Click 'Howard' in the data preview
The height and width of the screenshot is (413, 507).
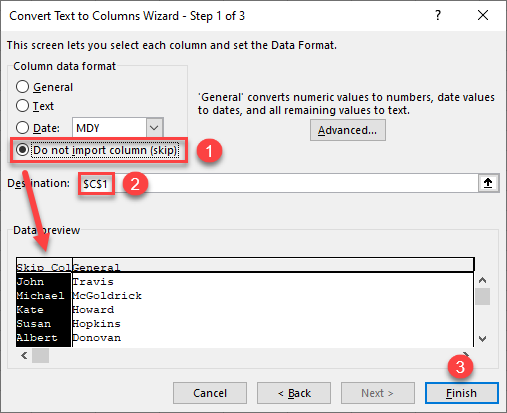pyautogui.click(x=93, y=310)
